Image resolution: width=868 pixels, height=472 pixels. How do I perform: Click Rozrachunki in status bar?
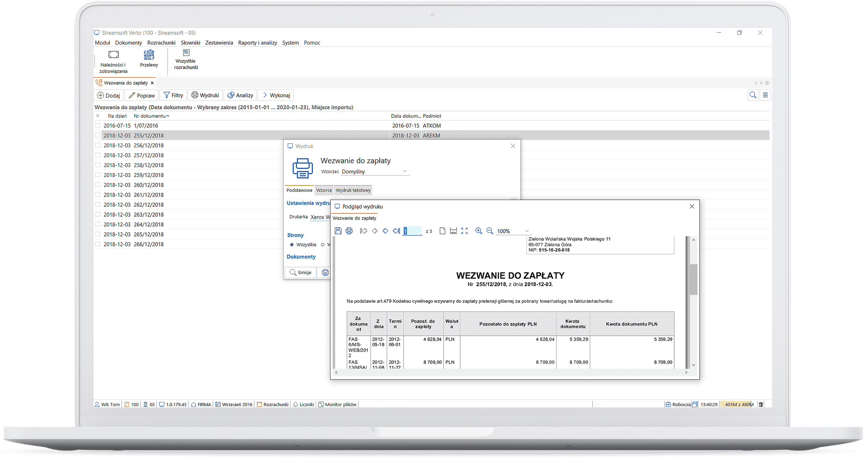click(x=272, y=404)
